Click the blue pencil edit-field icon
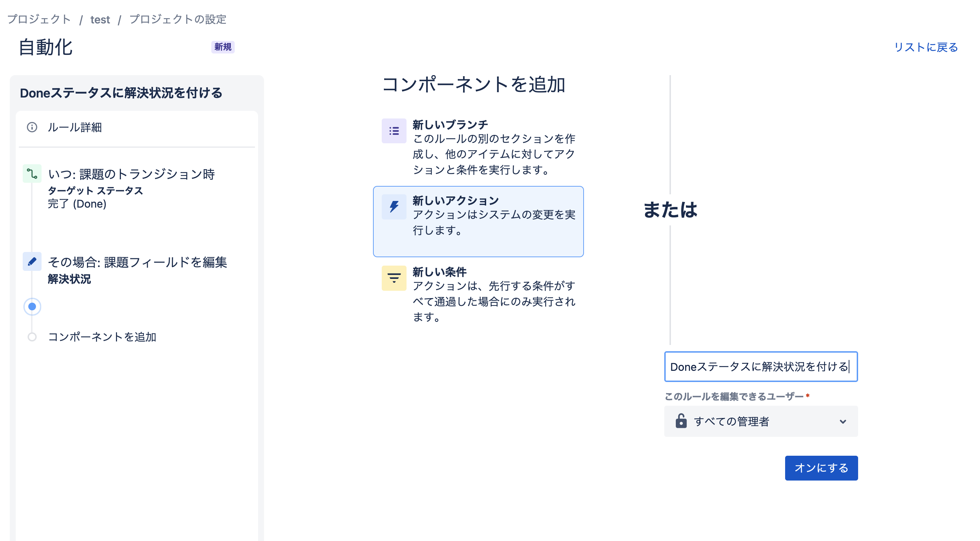The height and width of the screenshot is (541, 980). [x=32, y=261]
